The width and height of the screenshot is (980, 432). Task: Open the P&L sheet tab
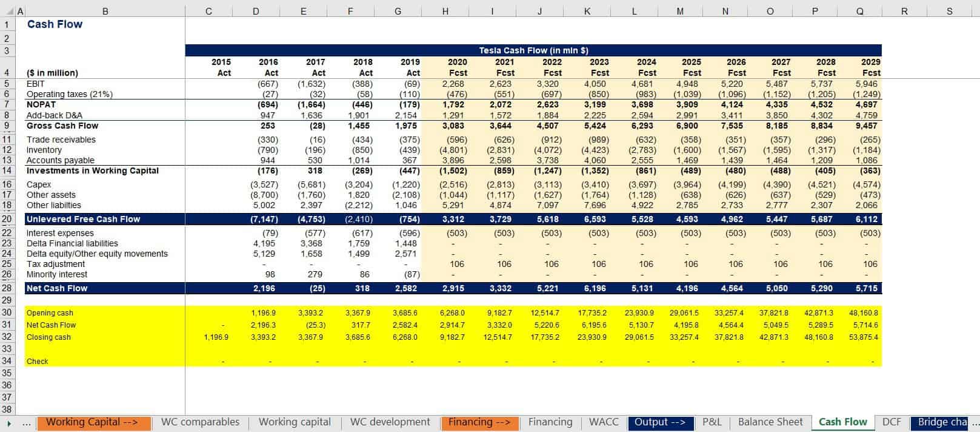(712, 422)
